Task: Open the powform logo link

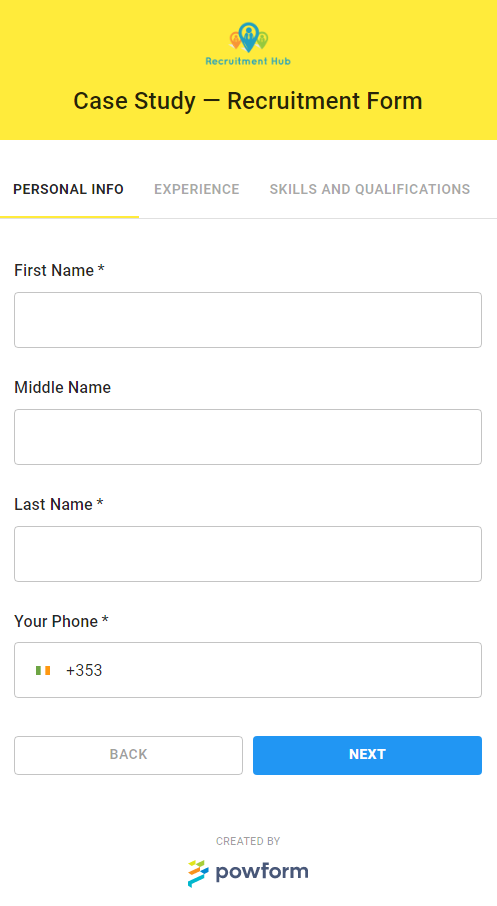Action: 248,872
